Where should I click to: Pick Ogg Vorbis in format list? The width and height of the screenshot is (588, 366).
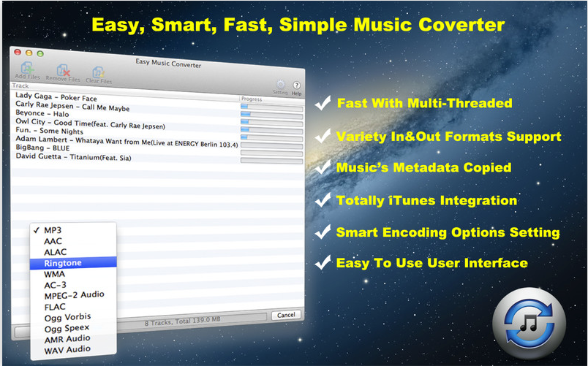pyautogui.click(x=67, y=316)
